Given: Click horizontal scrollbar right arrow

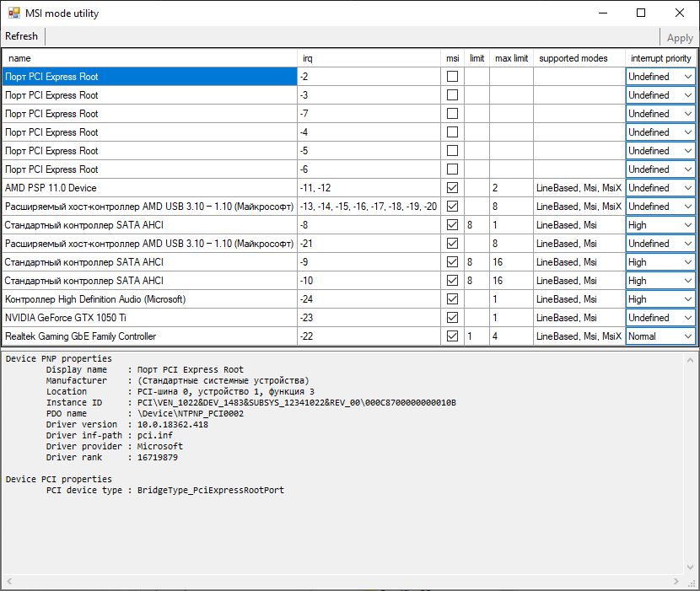Looking at the screenshot, I should (x=676, y=581).
